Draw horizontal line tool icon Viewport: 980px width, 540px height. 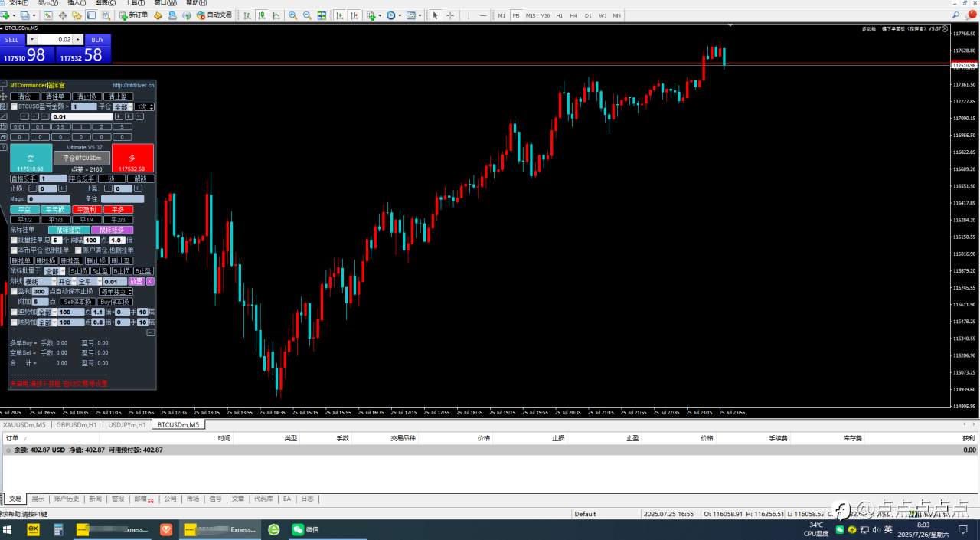(x=484, y=15)
